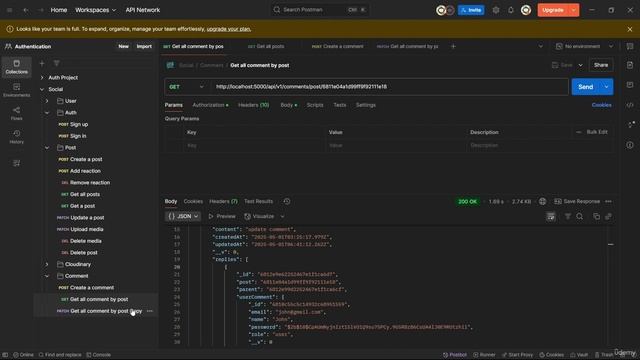Open the Workspaces dropdown

click(x=95, y=10)
